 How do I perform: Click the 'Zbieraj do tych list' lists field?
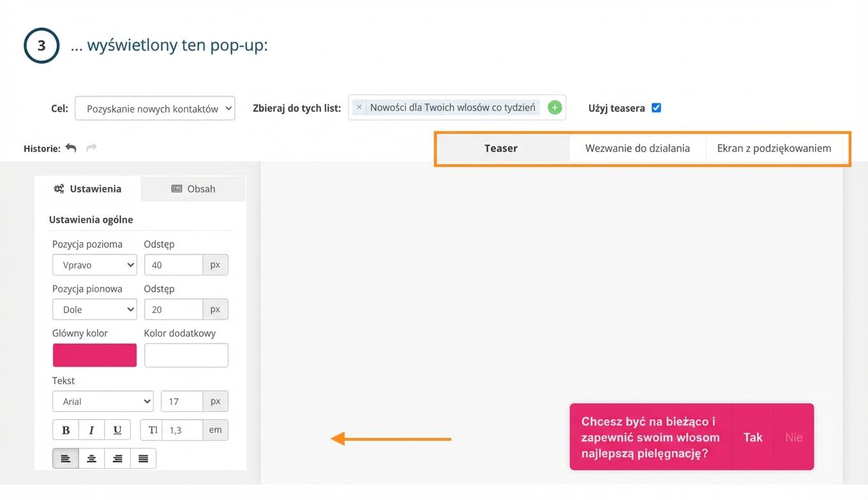click(457, 108)
